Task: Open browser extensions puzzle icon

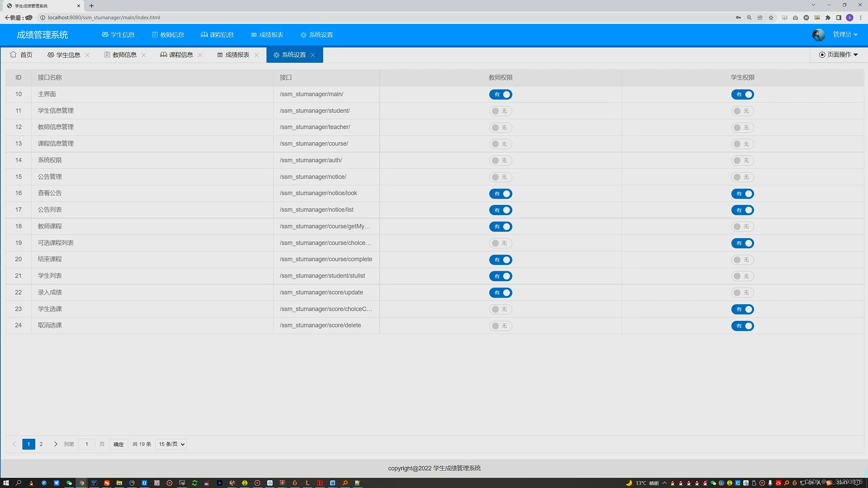Action: click(x=828, y=18)
